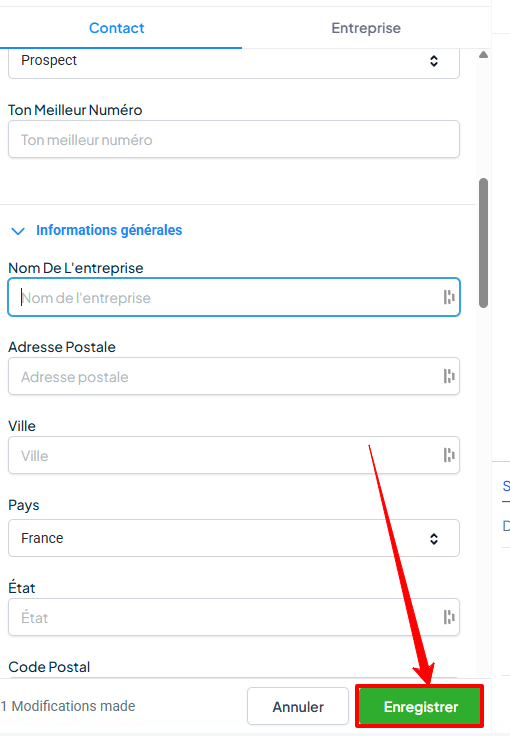
Task: Focus the Adresse postale input
Action: coord(234,376)
